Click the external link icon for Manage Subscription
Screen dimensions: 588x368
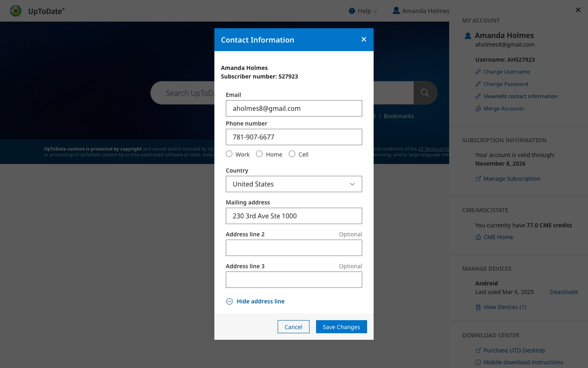pos(478,179)
